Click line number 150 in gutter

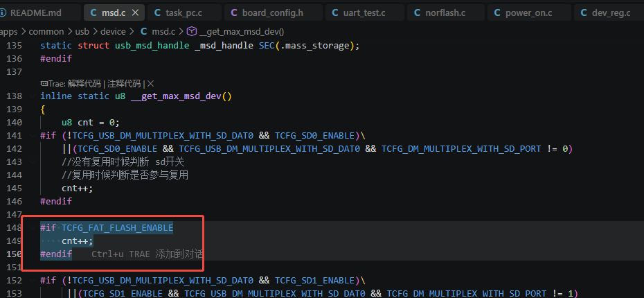point(15,254)
